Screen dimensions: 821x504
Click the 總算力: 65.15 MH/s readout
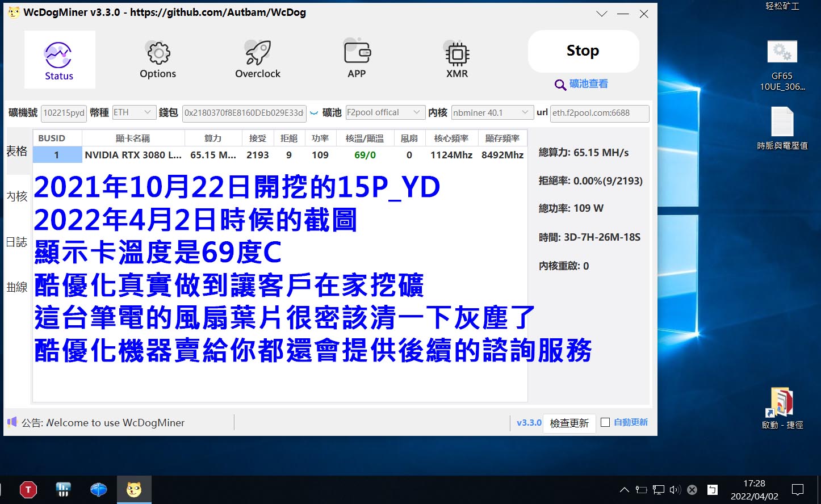584,153
